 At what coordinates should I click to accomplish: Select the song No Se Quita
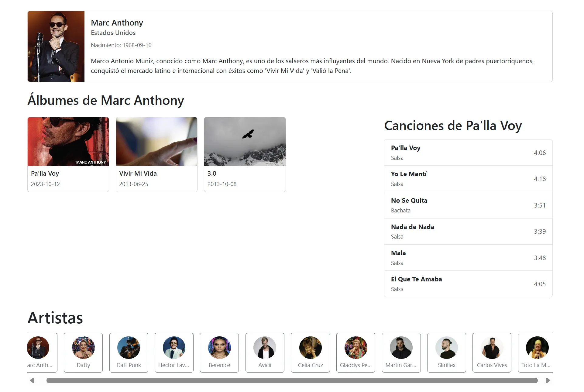468,205
